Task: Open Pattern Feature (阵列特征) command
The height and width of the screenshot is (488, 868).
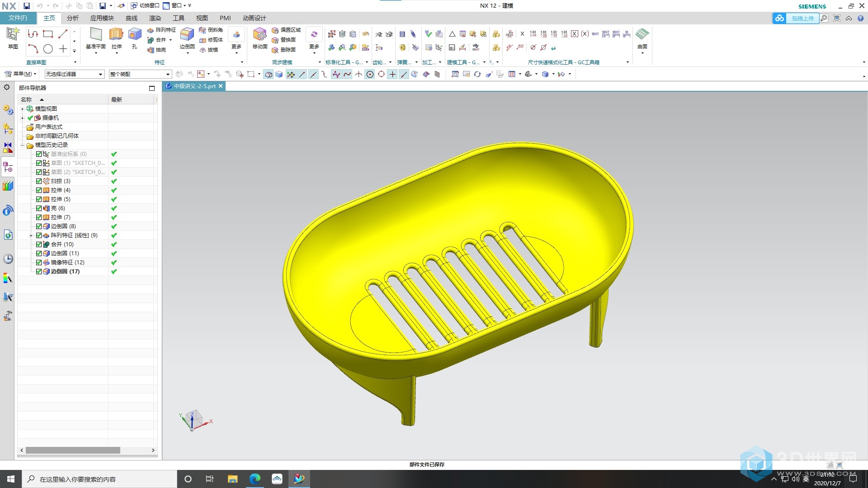Action: pyautogui.click(x=161, y=30)
